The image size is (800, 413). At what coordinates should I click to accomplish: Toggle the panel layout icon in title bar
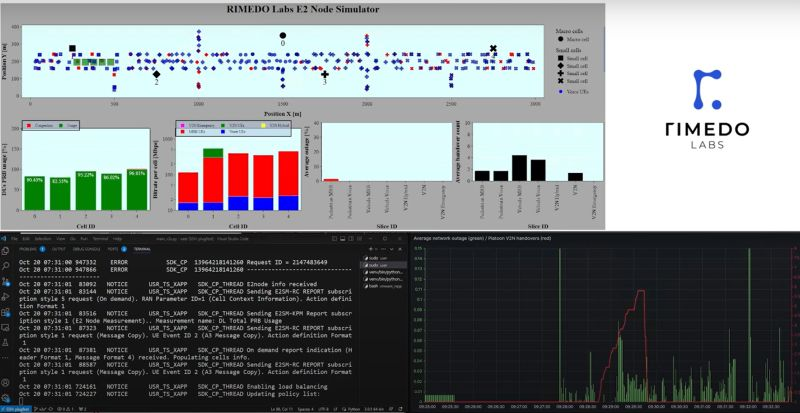(x=342, y=238)
